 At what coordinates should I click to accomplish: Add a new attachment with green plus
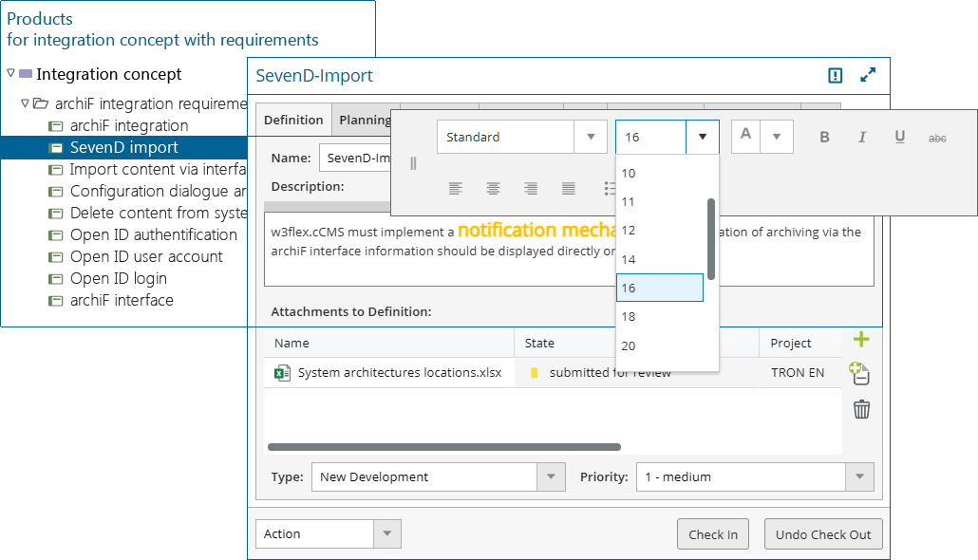tap(861, 340)
